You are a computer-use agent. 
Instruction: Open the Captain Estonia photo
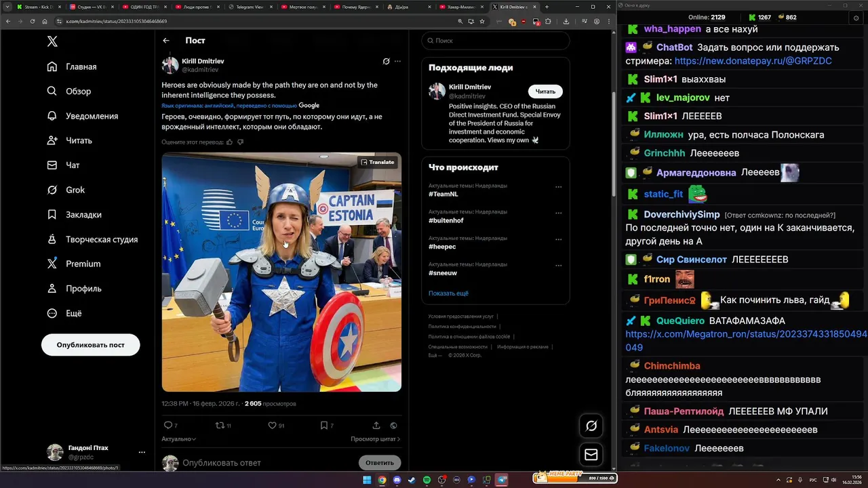281,272
